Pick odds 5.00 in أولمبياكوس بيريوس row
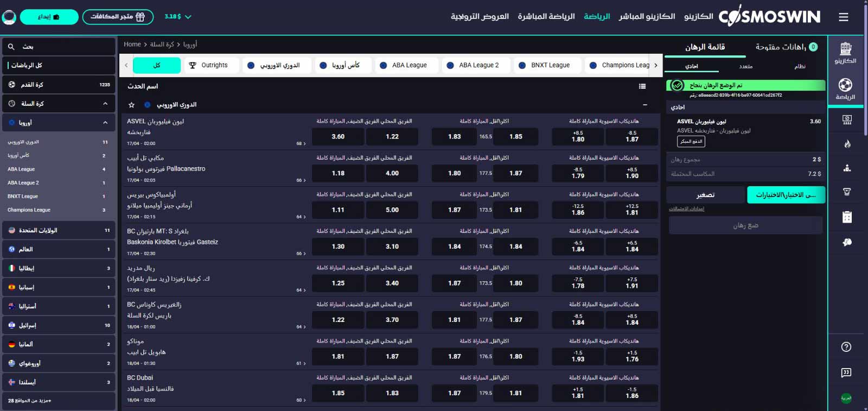 (x=392, y=210)
